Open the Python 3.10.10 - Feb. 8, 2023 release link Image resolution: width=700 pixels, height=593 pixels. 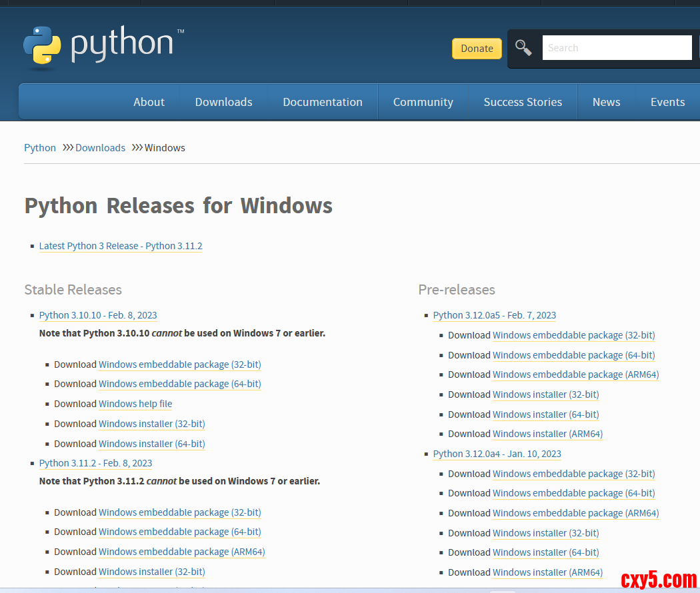pos(98,315)
